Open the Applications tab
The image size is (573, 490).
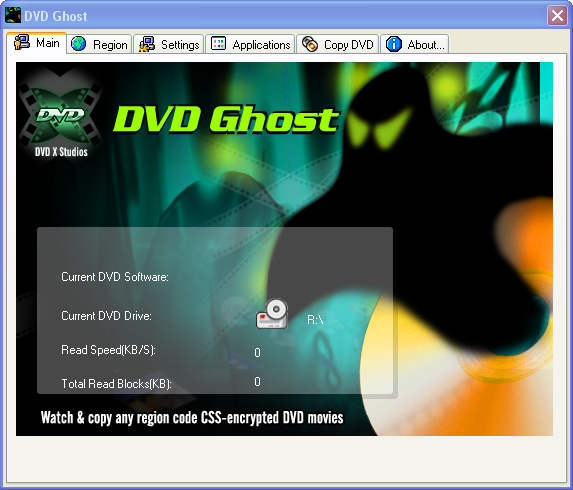(250, 45)
